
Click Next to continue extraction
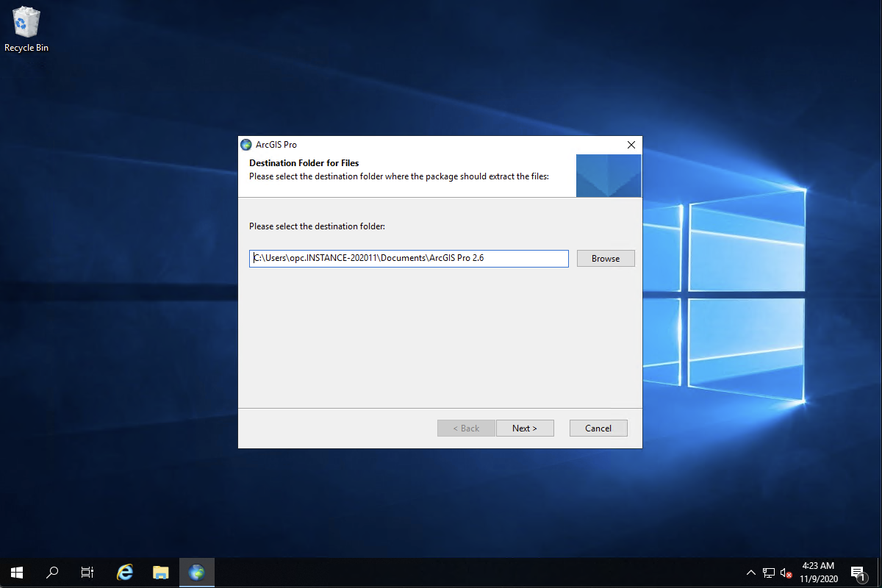tap(525, 428)
